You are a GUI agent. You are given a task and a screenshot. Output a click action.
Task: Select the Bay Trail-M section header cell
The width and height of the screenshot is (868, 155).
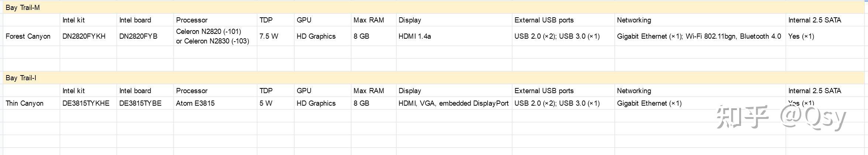pos(23,7)
